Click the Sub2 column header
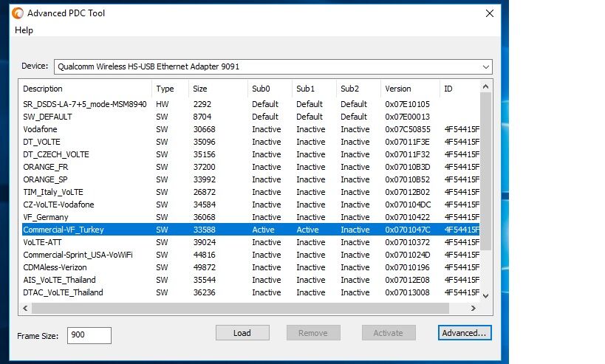This screenshot has width=605, height=364. point(358,89)
